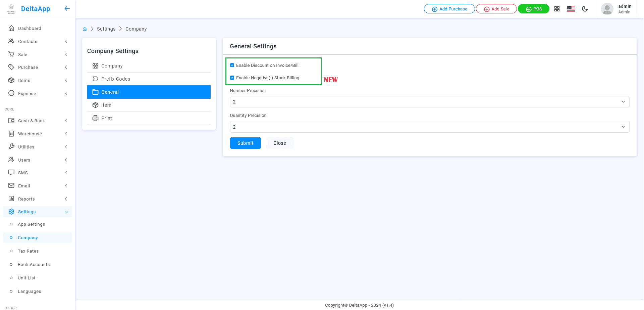Image resolution: width=644 pixels, height=310 pixels.
Task: Click the Warehouse building icon
Action: pyautogui.click(x=11, y=134)
